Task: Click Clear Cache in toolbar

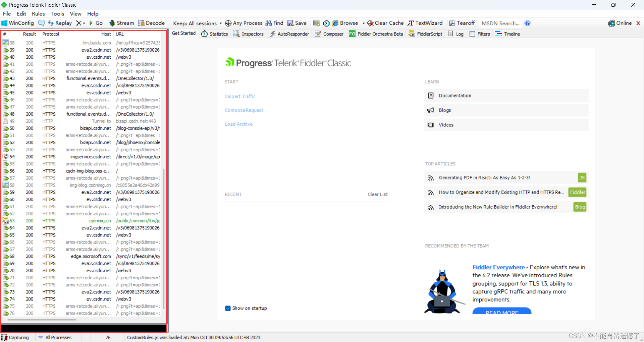Action: [385, 23]
